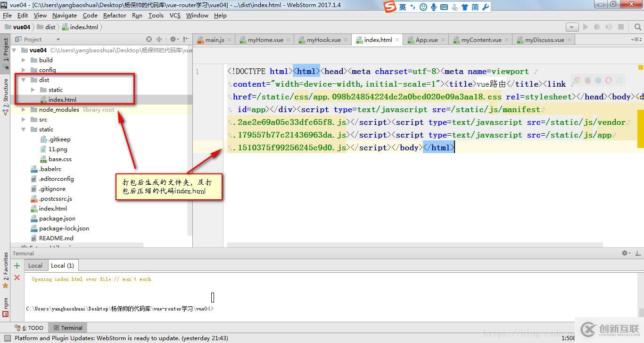Viewport: 644px width, 343px height.
Task: Expand the build folder in project tree
Action: [24, 60]
